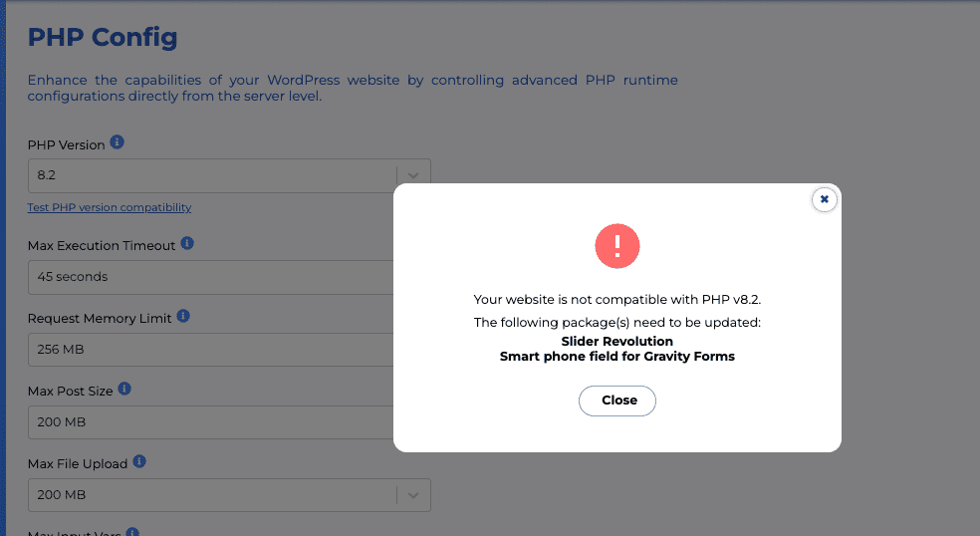Click the red exclamation warning icon
The image size is (980, 536).
(x=617, y=245)
